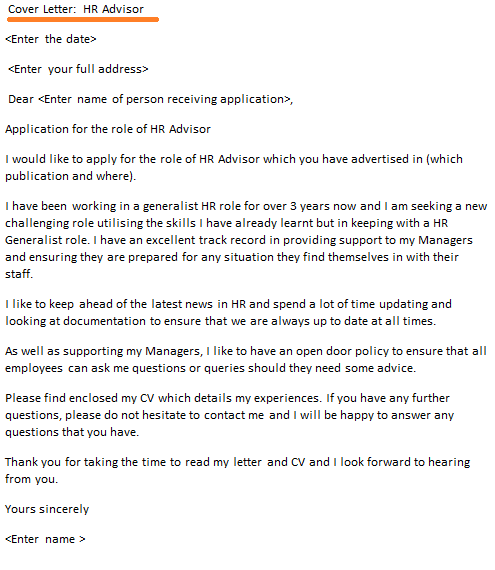Click the word 'staff.' ending paragraph two
The width and height of the screenshot is (495, 570).
click(19, 274)
